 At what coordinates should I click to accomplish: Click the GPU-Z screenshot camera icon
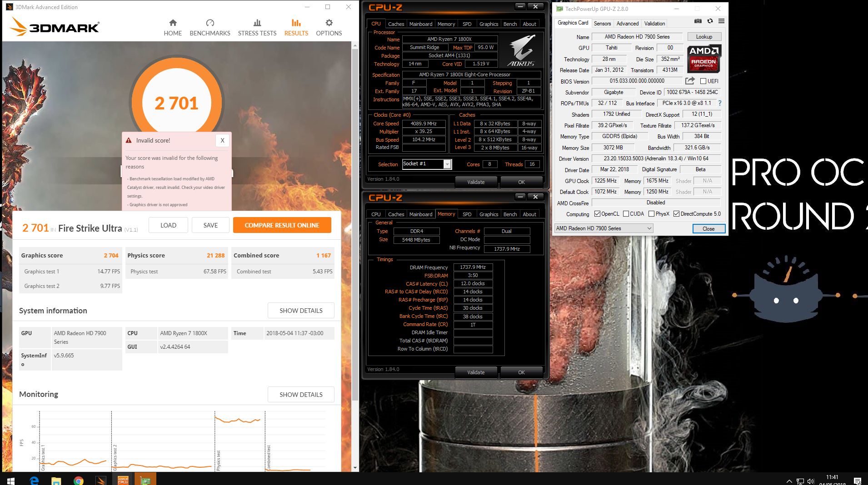coord(698,21)
